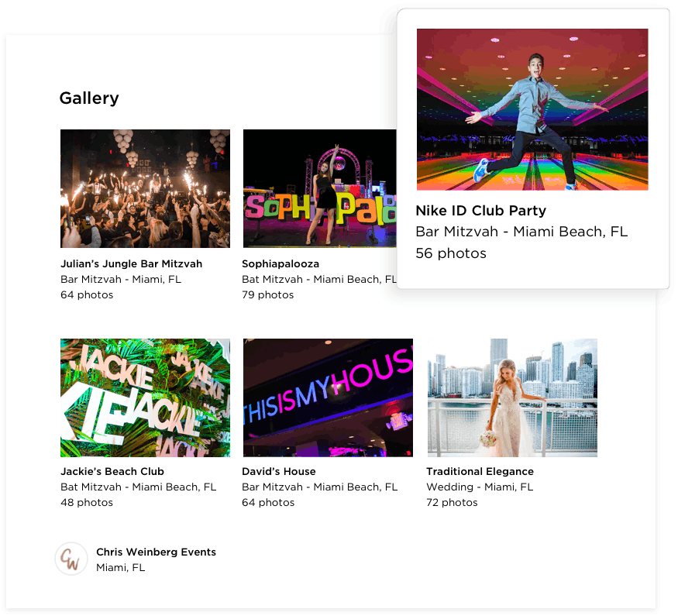Click the Sophiapalooza title link
The width and height of the screenshot is (678, 616).
[x=280, y=263]
